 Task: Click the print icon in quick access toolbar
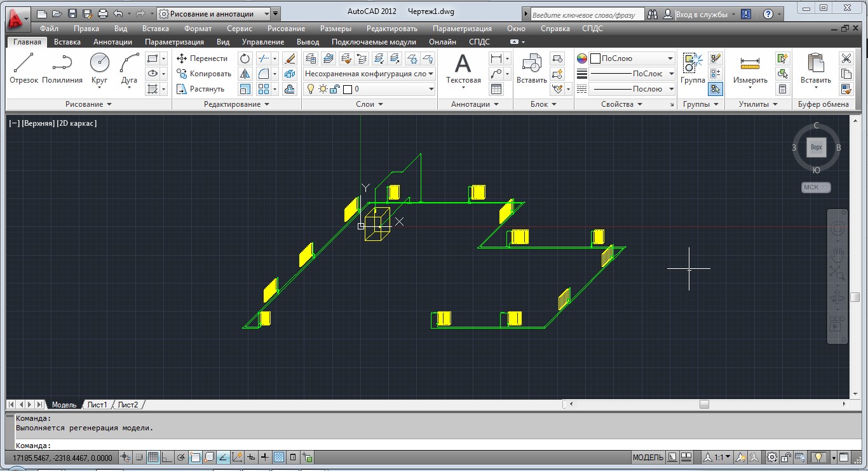pos(103,13)
